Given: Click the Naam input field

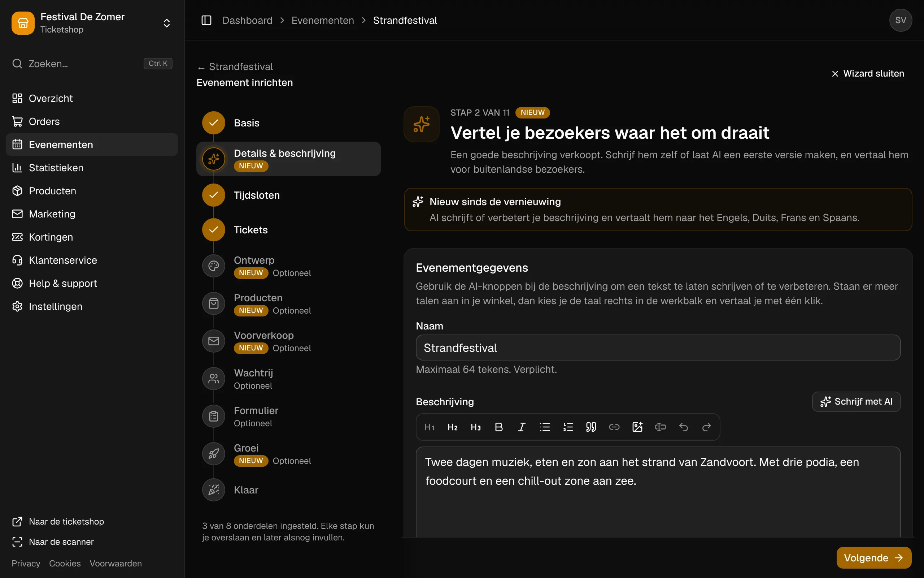Looking at the screenshot, I should pyautogui.click(x=658, y=348).
